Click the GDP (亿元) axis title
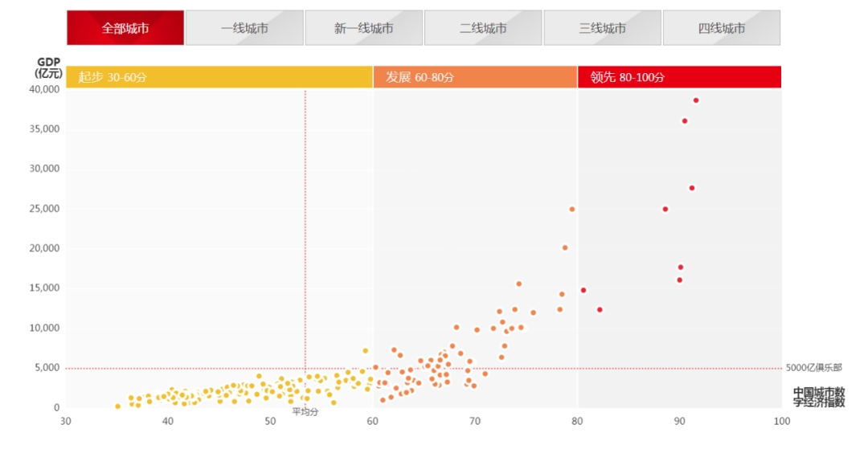Viewport: 868px width, 453px height. [48, 67]
